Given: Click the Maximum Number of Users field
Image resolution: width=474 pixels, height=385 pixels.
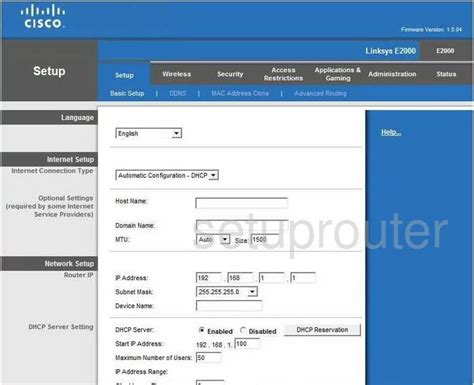Looking at the screenshot, I should 209,358.
